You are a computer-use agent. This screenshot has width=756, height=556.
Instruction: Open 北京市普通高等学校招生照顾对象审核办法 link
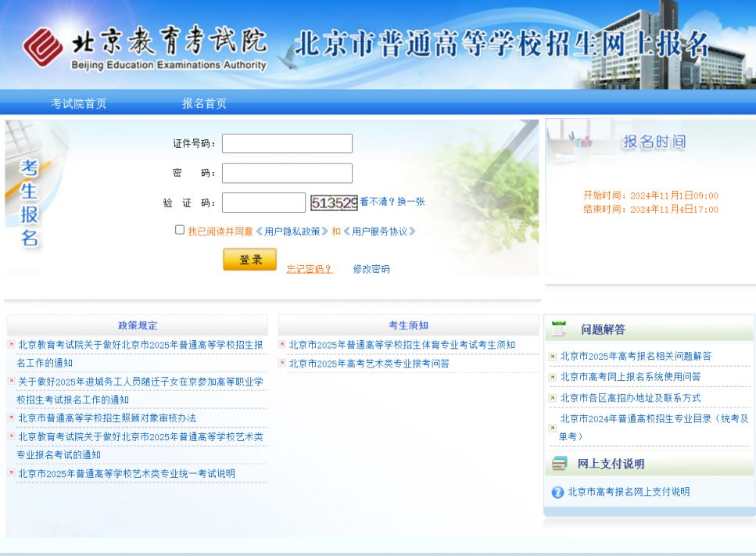coord(107,418)
